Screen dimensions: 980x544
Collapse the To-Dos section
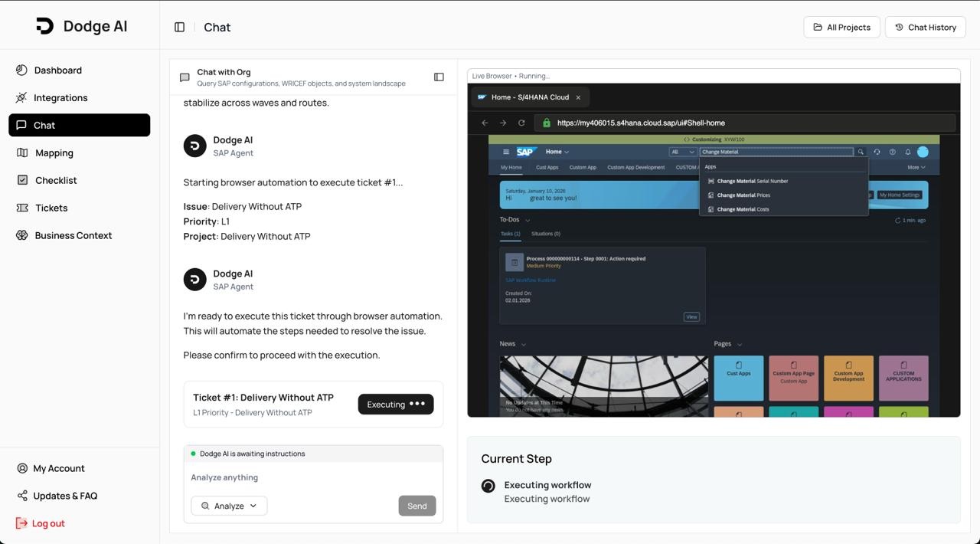click(528, 220)
